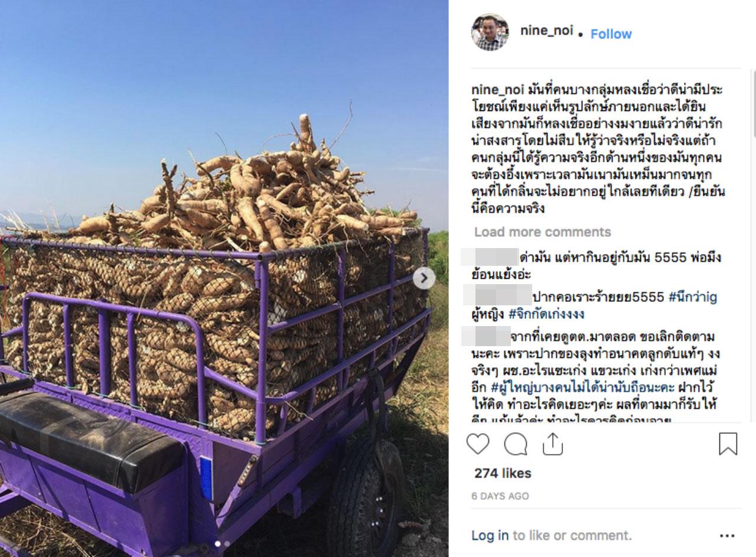View the 274 likes list
This screenshot has width=756, height=557.
pos(503,473)
